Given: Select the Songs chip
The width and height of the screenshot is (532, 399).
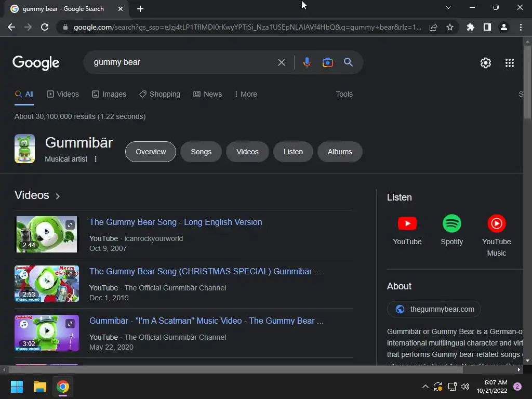Looking at the screenshot, I should click(201, 152).
